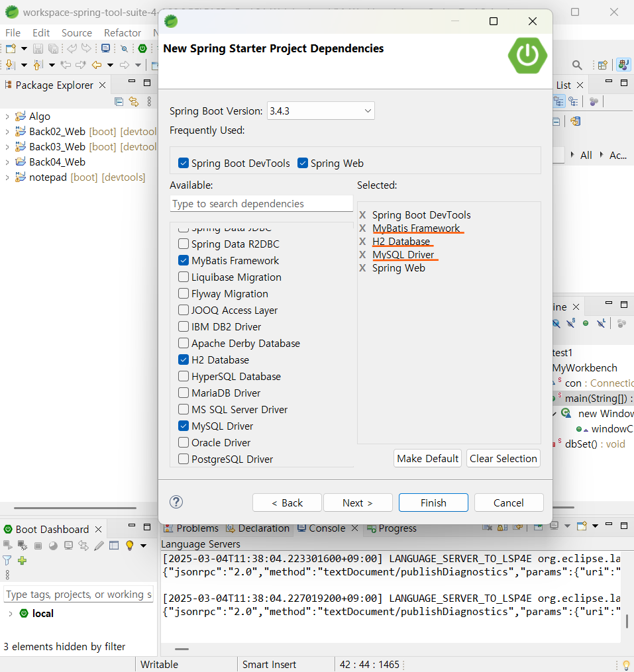The image size is (634, 672).
Task: Click the Boot Dashboard start/run icon
Action: 7,545
